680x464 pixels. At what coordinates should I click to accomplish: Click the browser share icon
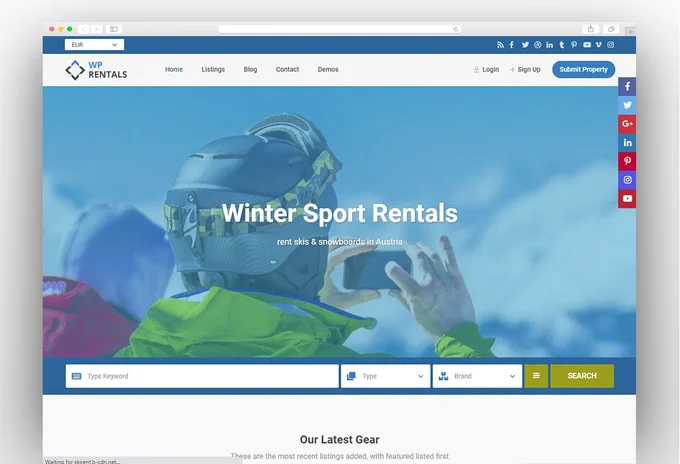pos(591,29)
